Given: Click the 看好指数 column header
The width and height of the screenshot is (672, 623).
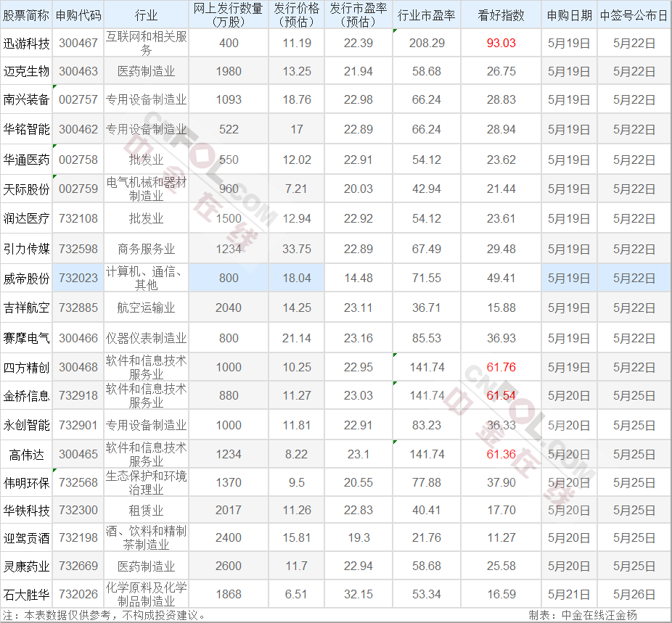Looking at the screenshot, I should point(501,16).
